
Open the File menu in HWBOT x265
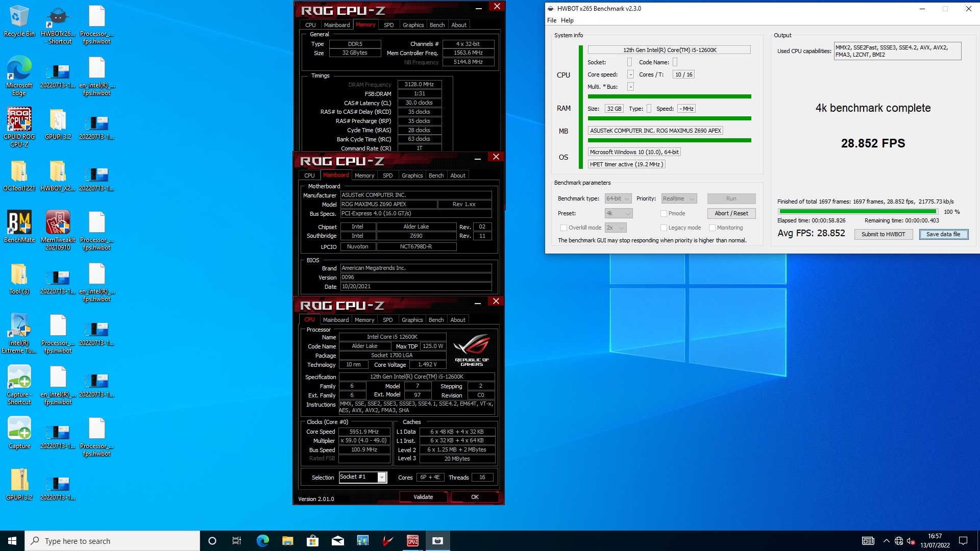552,20
